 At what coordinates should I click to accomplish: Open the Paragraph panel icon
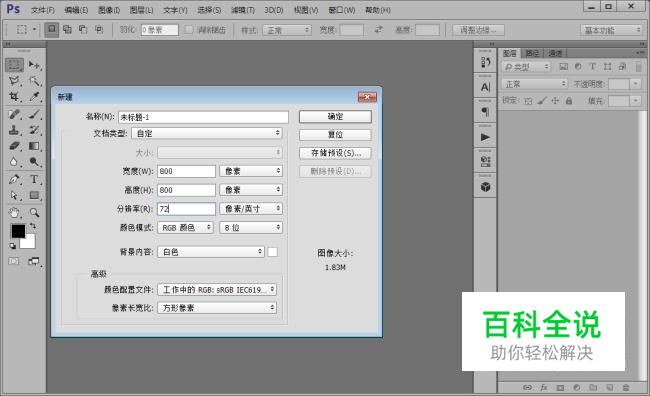click(485, 112)
